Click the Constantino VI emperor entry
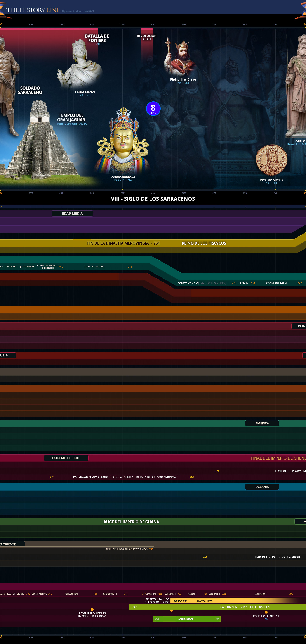The width and height of the screenshot is (306, 644). point(276,283)
